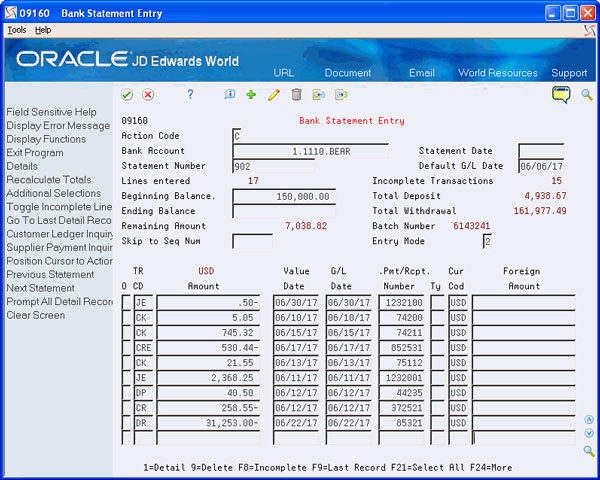The height and width of the screenshot is (480, 600).
Task: Open the Support header link
Action: [x=569, y=73]
